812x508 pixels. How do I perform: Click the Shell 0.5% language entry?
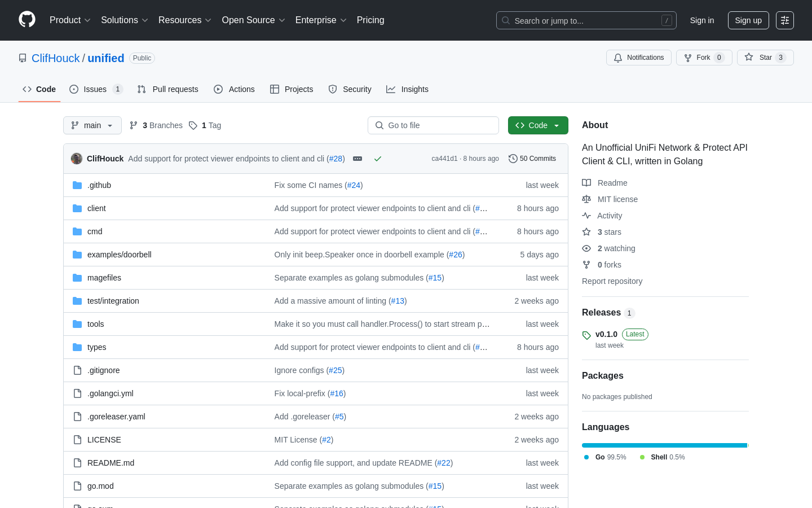(x=662, y=457)
